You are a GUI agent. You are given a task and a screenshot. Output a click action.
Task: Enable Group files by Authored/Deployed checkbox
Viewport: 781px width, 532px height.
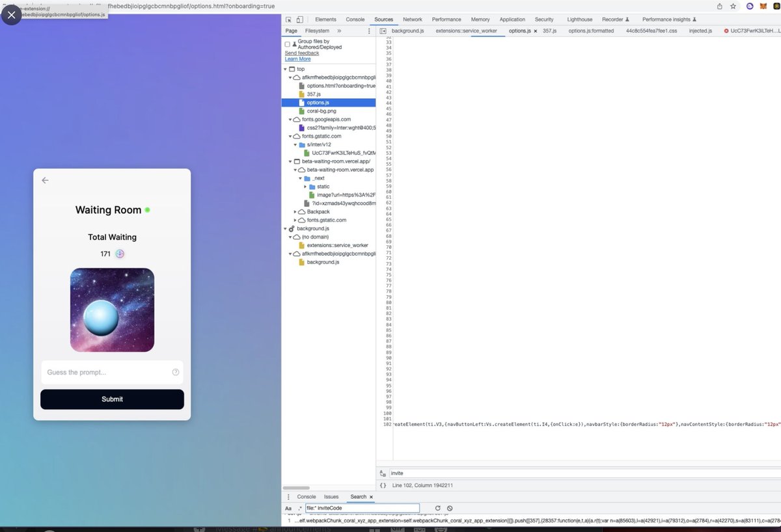click(288, 44)
